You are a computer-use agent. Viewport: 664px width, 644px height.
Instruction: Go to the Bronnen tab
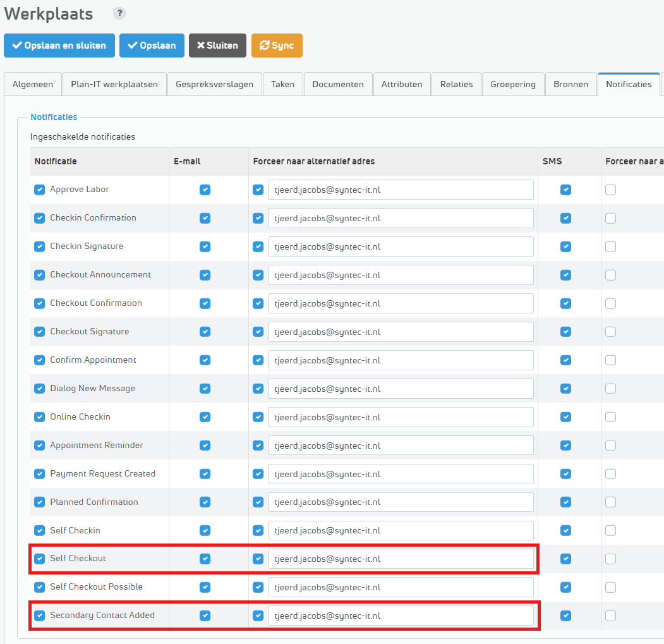(570, 84)
